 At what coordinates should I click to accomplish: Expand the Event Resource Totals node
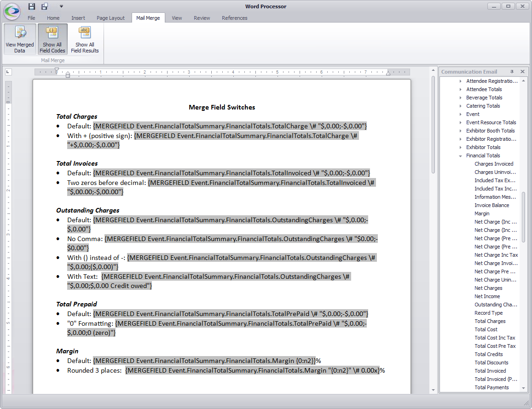[x=460, y=122]
